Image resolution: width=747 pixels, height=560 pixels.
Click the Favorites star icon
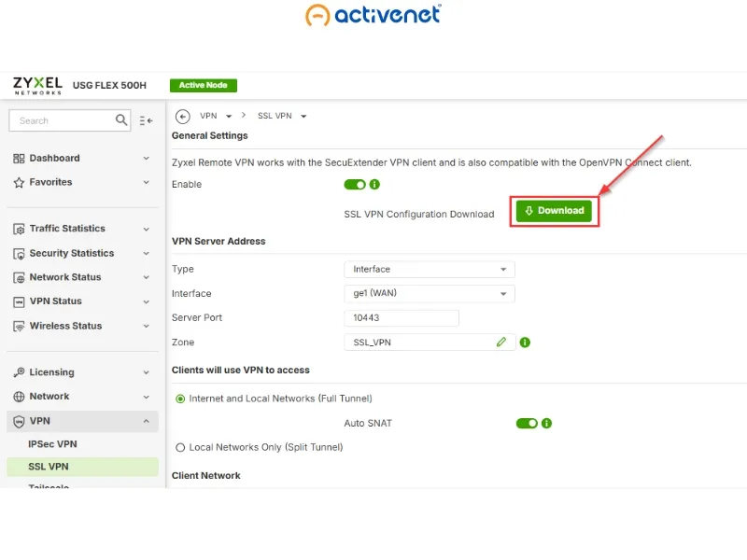19,182
